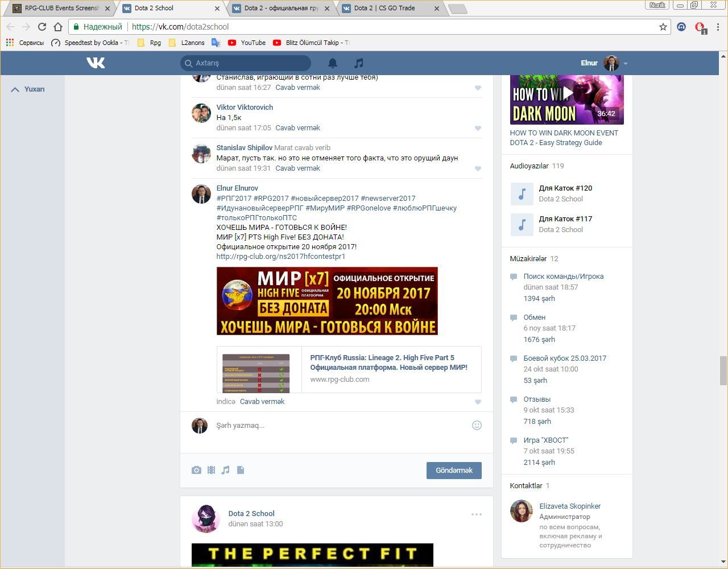Open the notifications bell
The image size is (728, 569).
(333, 63)
